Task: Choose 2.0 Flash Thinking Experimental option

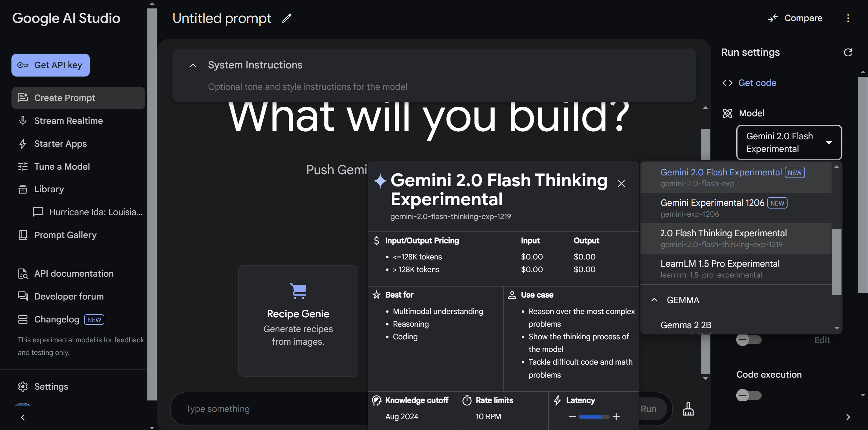Action: pos(736,238)
